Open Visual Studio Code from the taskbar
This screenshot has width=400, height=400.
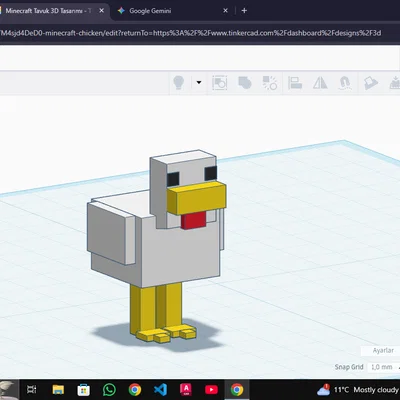(160, 389)
